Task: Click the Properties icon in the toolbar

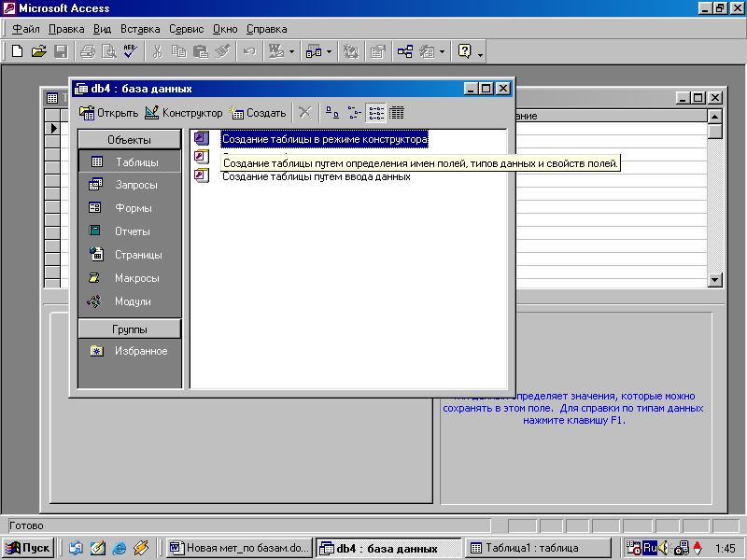Action: pos(378,51)
